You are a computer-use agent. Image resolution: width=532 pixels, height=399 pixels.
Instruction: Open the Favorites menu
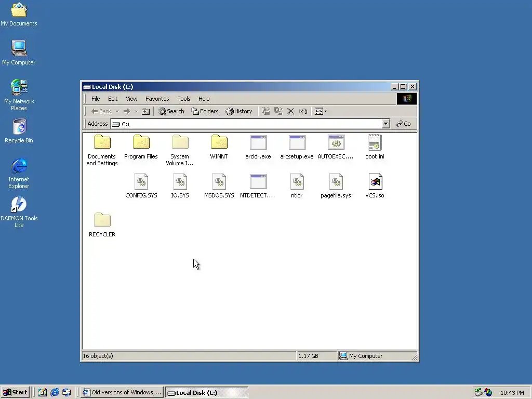click(157, 99)
